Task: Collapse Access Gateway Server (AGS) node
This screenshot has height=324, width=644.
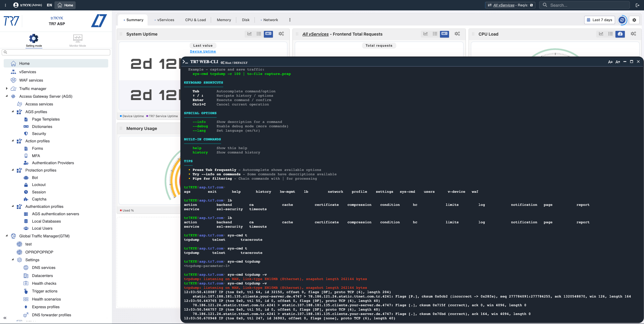Action: pos(7,96)
